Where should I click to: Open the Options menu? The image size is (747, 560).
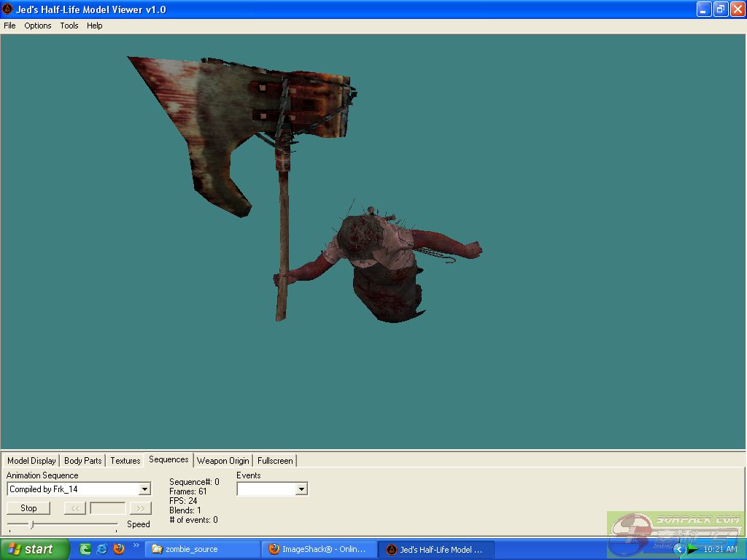[38, 26]
